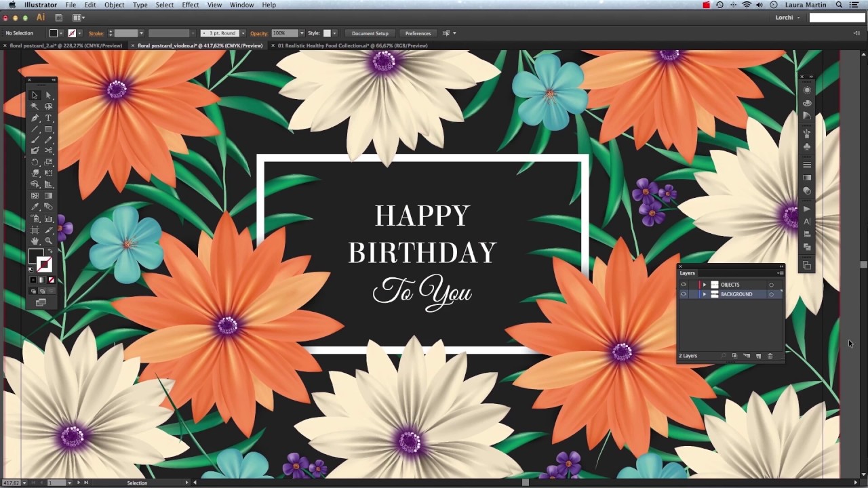The image size is (868, 488).
Task: Open the Window menu
Action: [x=241, y=5]
